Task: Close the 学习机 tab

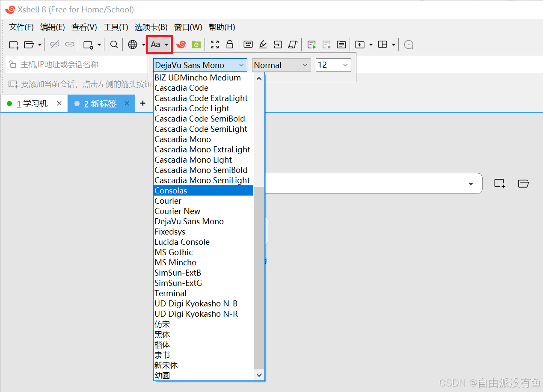Action: point(59,104)
